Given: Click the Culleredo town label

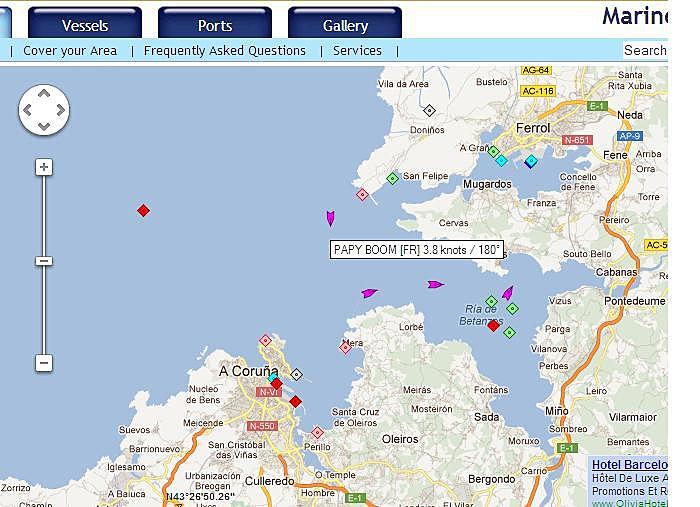Looking at the screenshot, I should pos(270,481).
